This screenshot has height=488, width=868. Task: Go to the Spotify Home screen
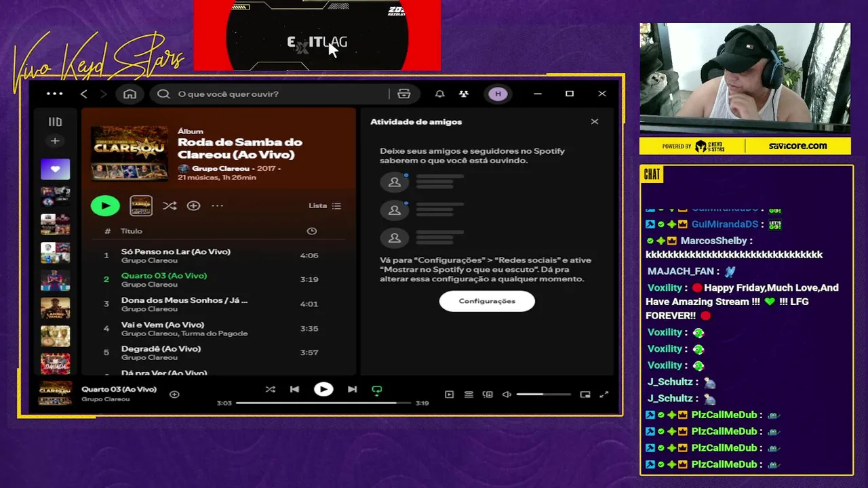pyautogui.click(x=130, y=94)
